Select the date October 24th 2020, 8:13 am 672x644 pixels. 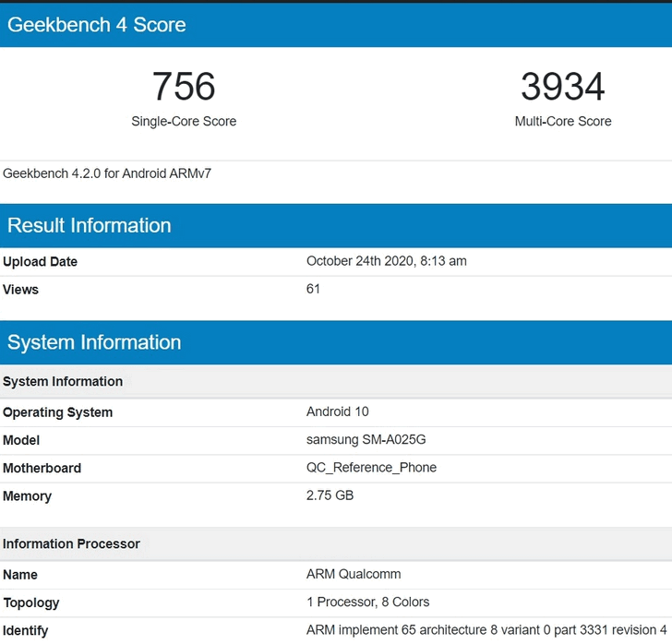click(386, 261)
